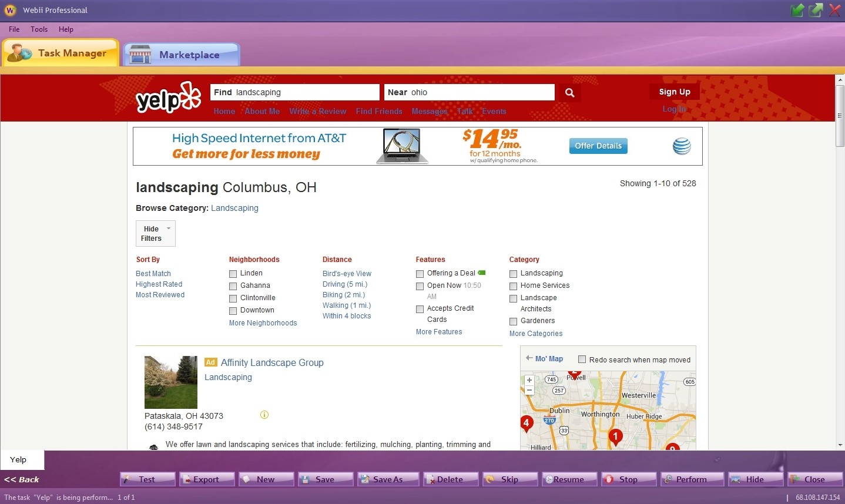Click the Sign Up button
The image size is (845, 504).
pos(675,92)
